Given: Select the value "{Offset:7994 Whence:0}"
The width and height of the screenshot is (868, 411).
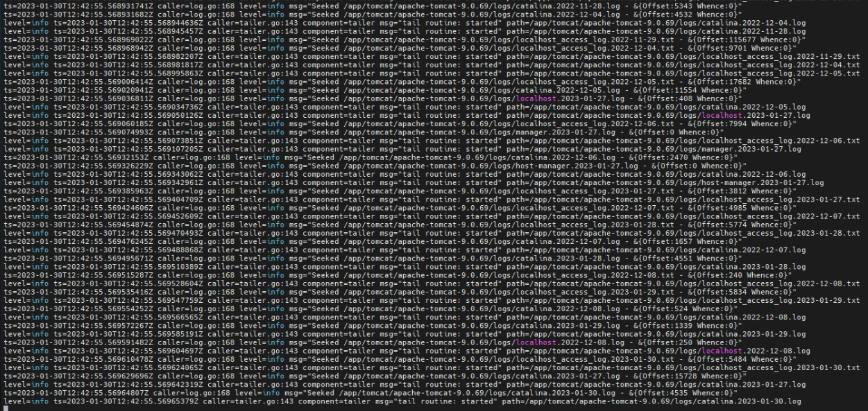Looking at the screenshot, I should (742, 124).
